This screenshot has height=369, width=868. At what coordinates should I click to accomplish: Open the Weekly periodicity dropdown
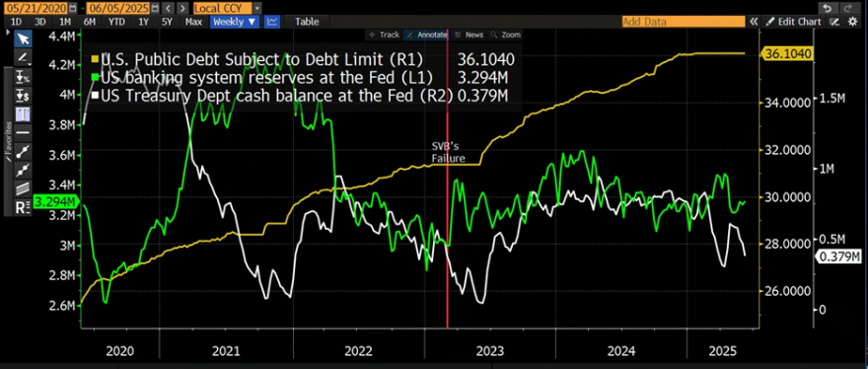235,22
